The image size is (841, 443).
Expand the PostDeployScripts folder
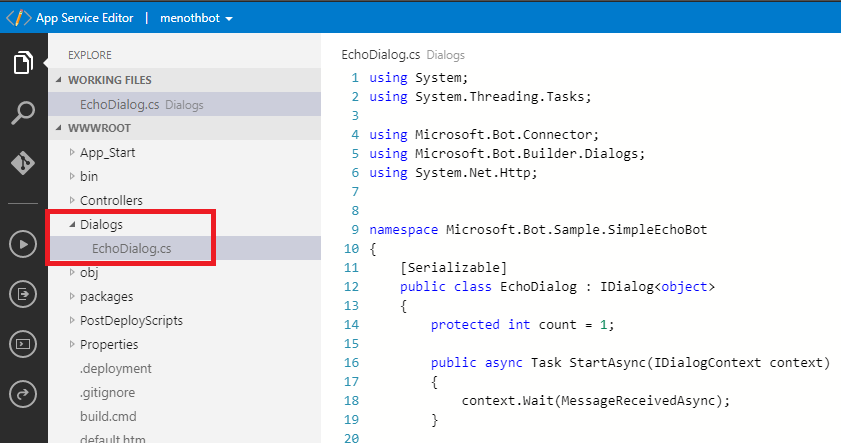pos(72,320)
